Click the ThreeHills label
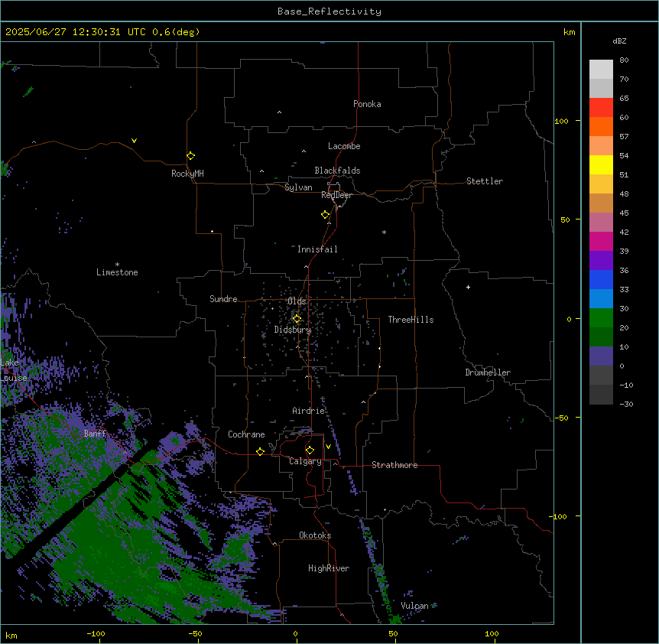This screenshot has width=659, height=644. click(x=411, y=320)
